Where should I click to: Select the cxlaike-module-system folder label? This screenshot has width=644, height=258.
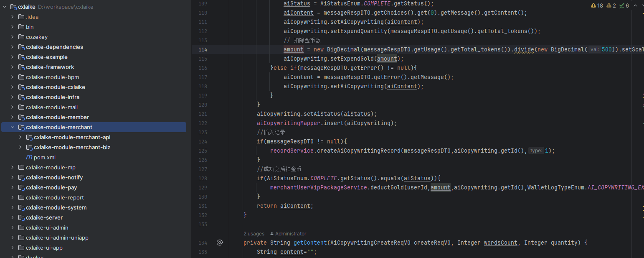(56, 207)
